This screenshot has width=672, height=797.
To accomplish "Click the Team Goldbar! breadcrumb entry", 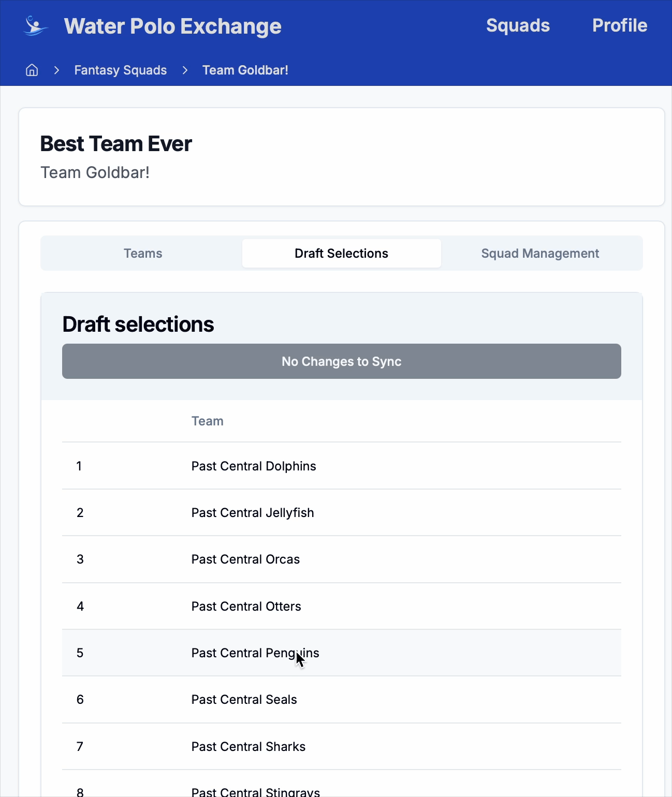I will click(x=245, y=70).
